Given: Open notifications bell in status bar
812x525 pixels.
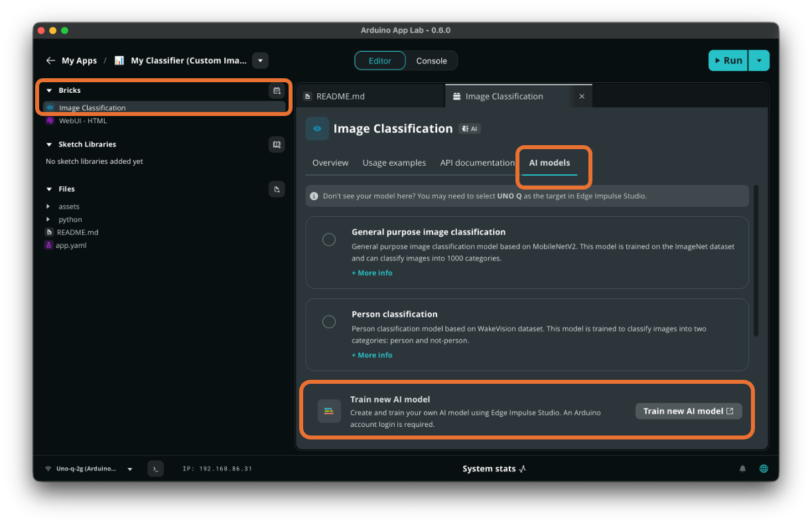Looking at the screenshot, I should click(x=742, y=469).
